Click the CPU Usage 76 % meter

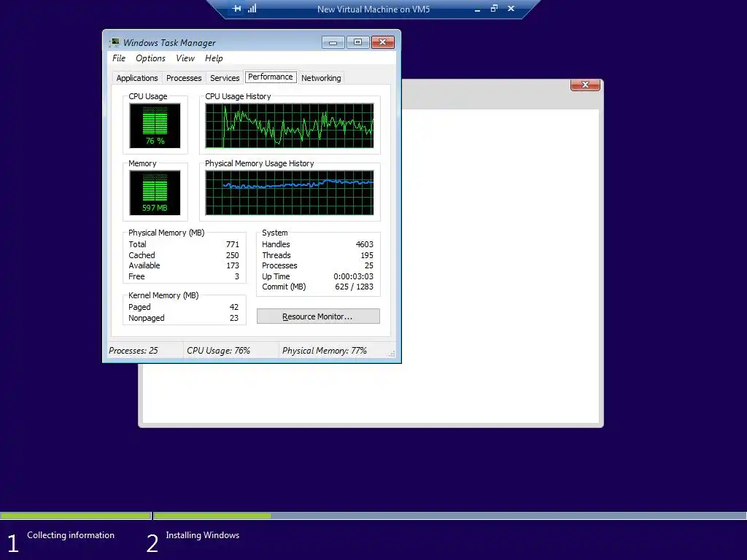pos(155,125)
